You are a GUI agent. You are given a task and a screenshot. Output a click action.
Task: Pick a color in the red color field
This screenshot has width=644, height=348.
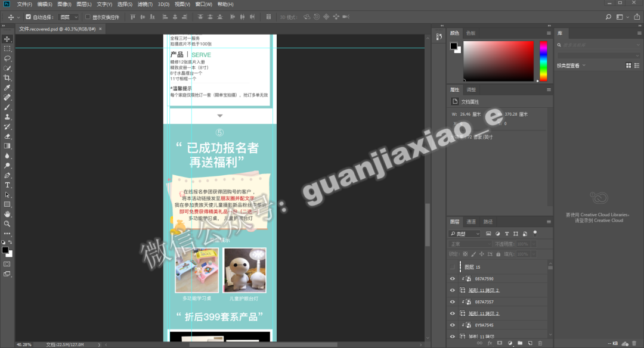[499, 61]
